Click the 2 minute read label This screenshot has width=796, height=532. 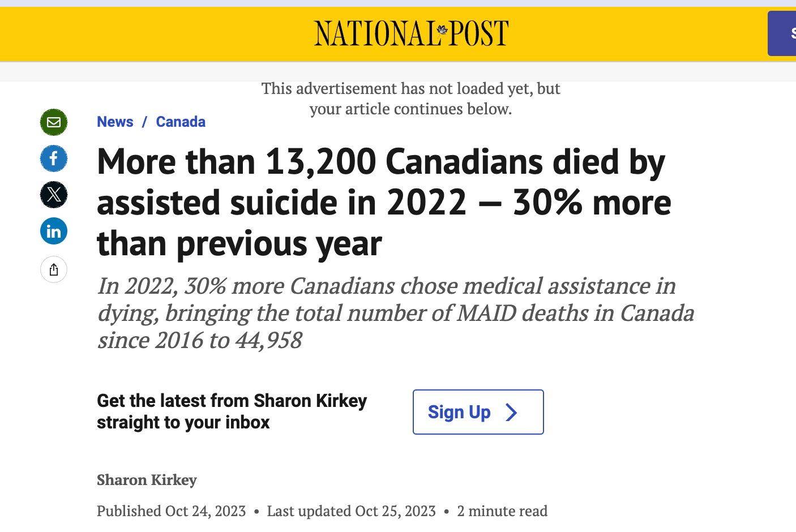click(x=502, y=511)
